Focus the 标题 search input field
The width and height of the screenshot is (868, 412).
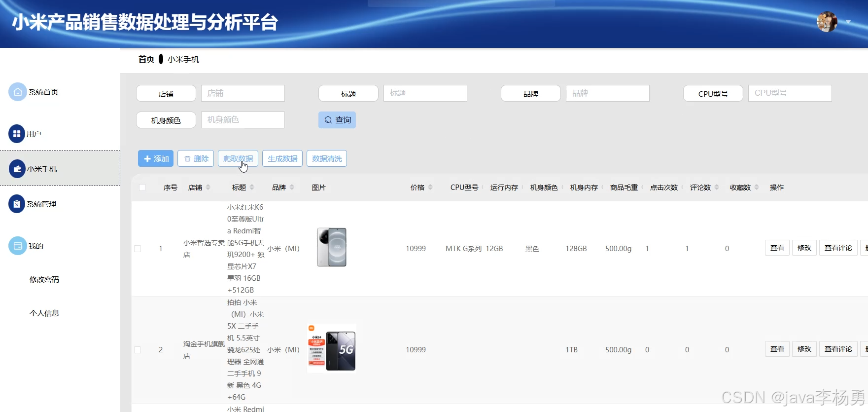pyautogui.click(x=425, y=93)
